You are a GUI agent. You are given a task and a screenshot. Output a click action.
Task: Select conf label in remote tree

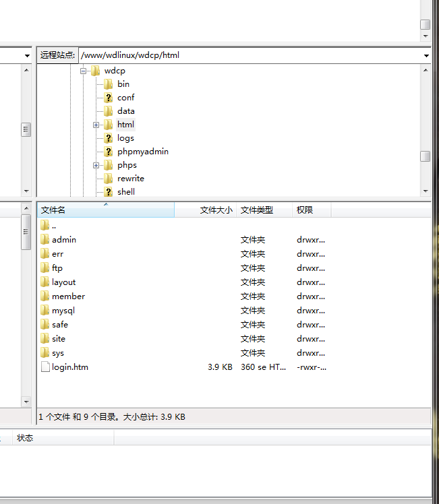pyautogui.click(x=125, y=98)
